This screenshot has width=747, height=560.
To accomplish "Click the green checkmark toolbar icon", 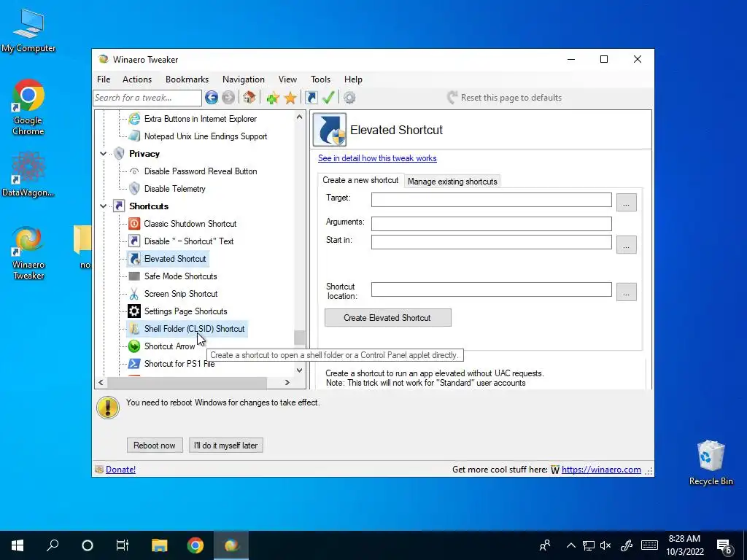I will 328,98.
